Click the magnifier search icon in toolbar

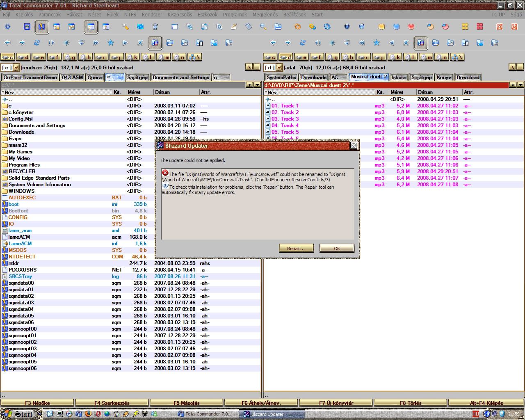[x=263, y=27]
